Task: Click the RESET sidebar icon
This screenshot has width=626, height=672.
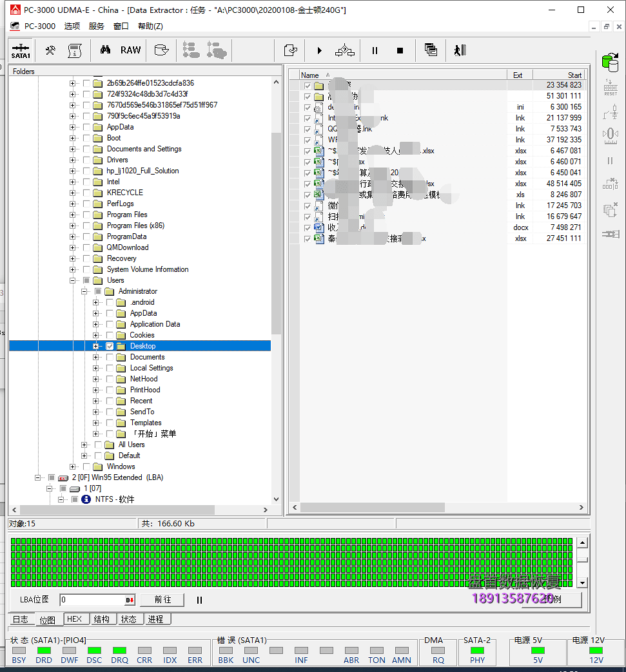Action: tap(611, 88)
